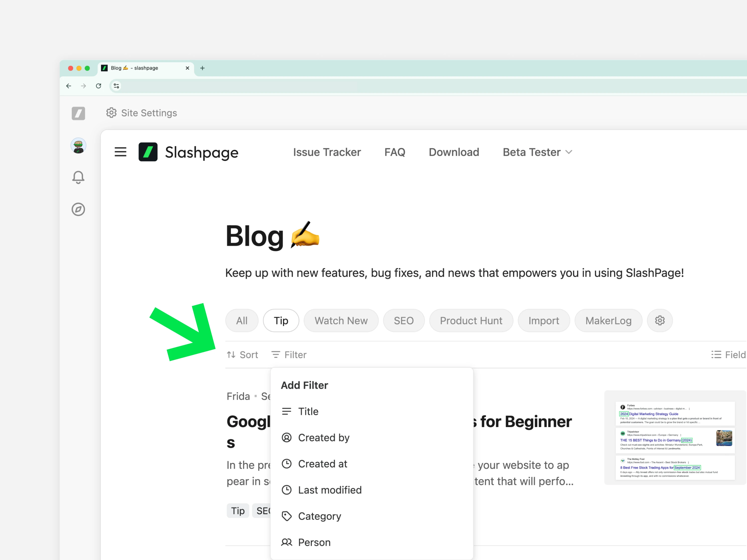This screenshot has width=747, height=560.
Task: Click the Slashpage brand name
Action: pos(202,152)
